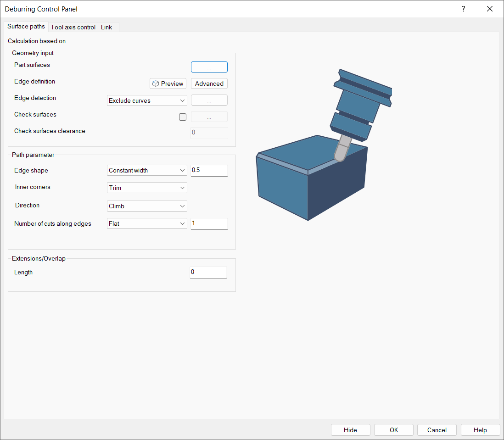Click the OK button
504x440 pixels.
(x=394, y=430)
